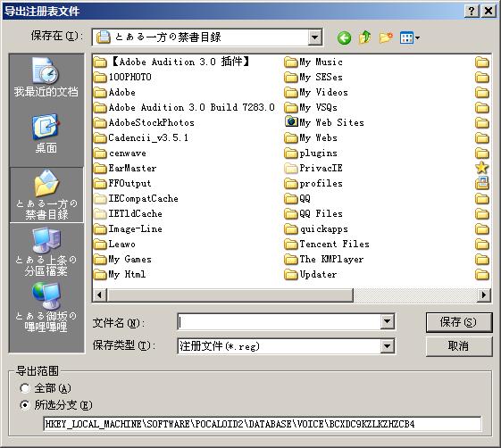
Task: Select the My VSQs folder
Action: (311, 107)
